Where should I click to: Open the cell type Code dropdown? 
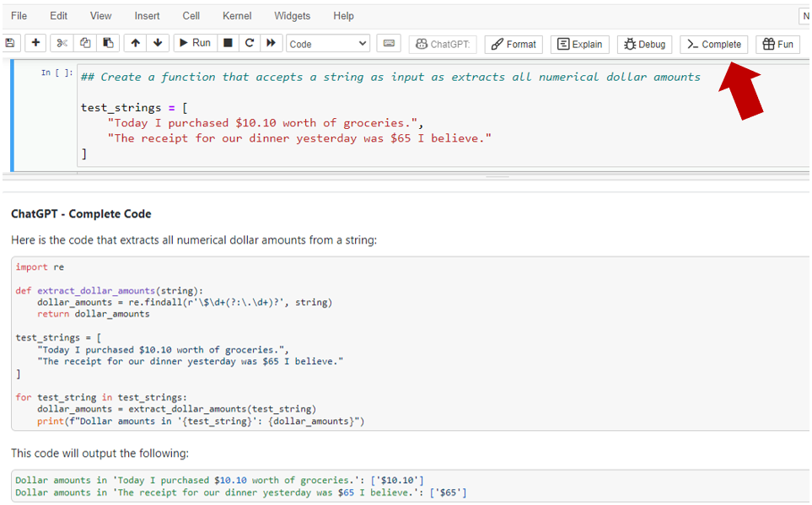point(328,44)
